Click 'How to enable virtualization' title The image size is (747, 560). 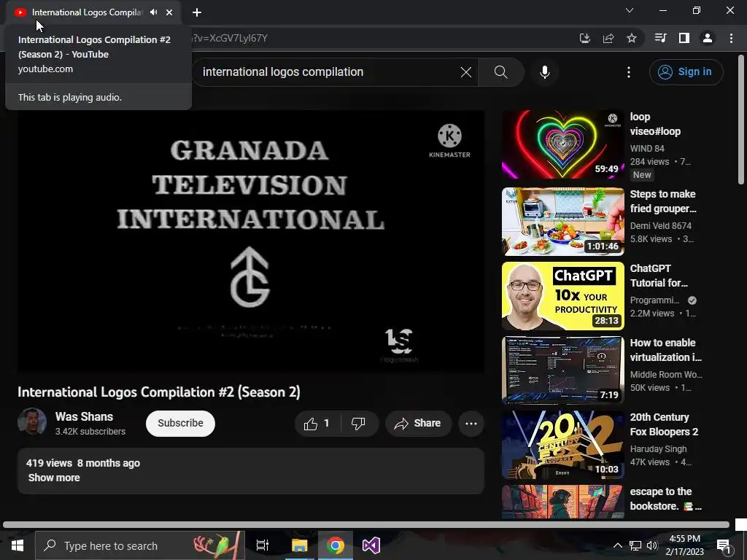(x=665, y=350)
